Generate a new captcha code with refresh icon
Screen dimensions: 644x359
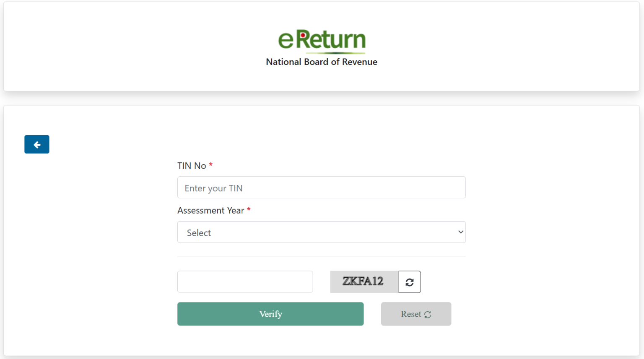coord(409,282)
